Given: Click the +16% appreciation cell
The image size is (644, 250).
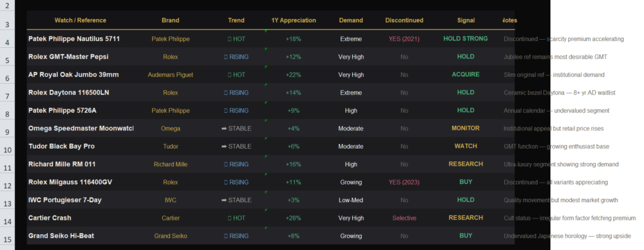Looking at the screenshot, I should (294, 164).
